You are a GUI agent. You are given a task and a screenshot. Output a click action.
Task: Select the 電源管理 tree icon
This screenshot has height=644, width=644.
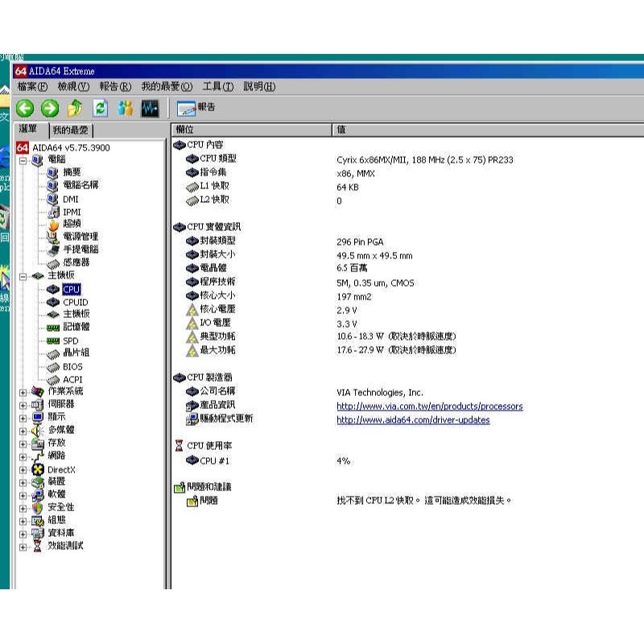tap(52, 237)
